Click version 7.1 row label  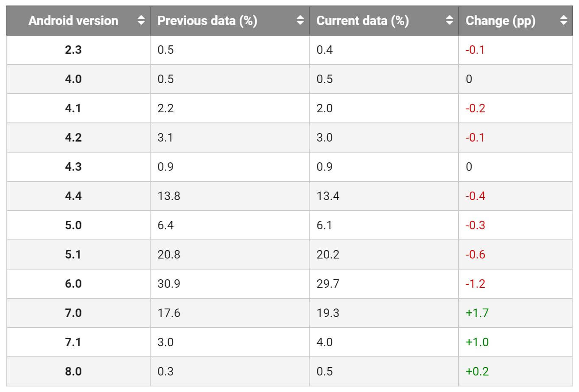click(73, 342)
